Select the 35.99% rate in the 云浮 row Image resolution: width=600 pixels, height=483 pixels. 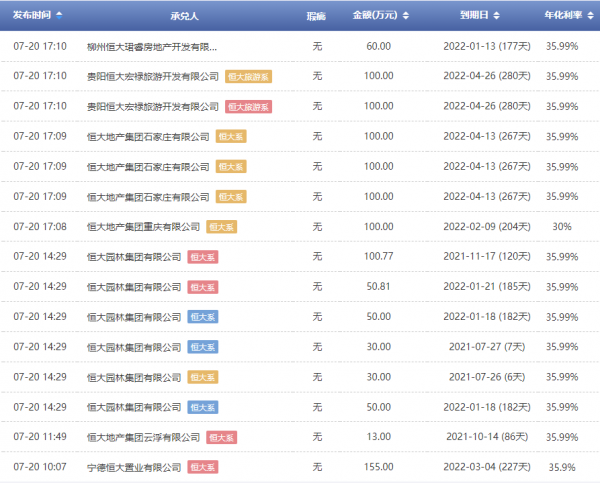(x=562, y=437)
